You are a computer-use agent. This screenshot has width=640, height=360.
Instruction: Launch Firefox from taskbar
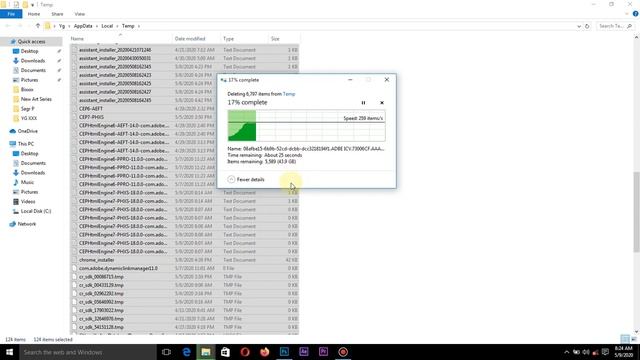coord(264,352)
